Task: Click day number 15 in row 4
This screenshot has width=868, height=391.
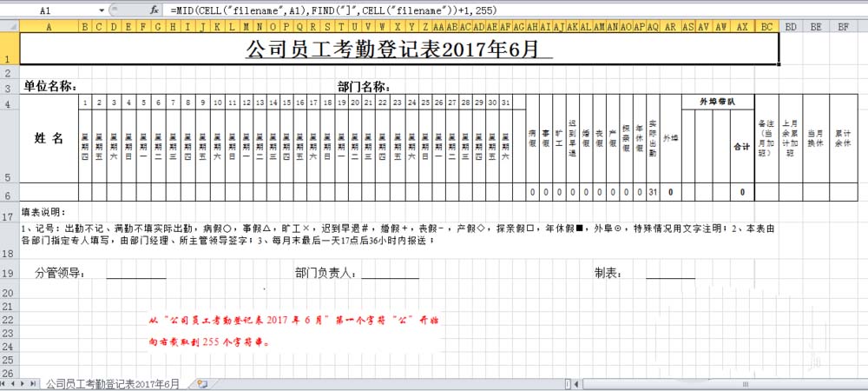Action: coord(286,103)
